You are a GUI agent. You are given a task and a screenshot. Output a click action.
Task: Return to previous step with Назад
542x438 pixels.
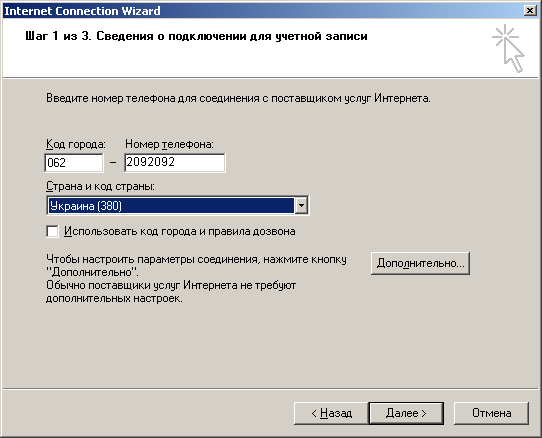click(x=331, y=413)
